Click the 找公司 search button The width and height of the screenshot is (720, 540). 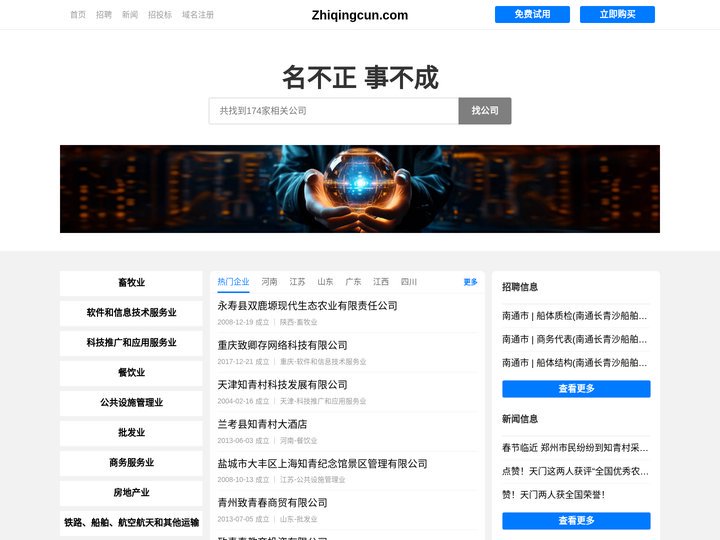[485, 111]
